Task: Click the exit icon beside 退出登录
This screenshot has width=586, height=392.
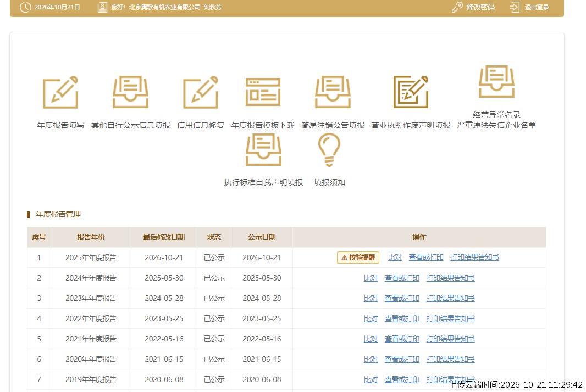Action: 515,7
